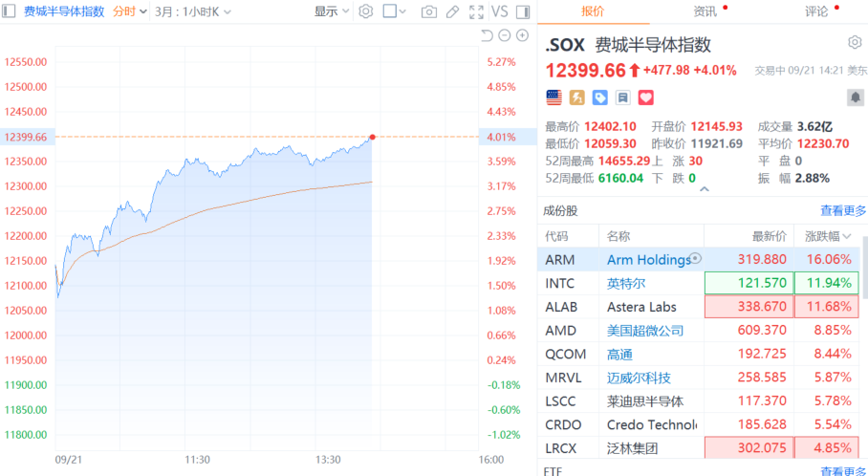Toggle the right quote panel
Image resolution: width=868 pixels, height=476 pixels.
(523, 11)
